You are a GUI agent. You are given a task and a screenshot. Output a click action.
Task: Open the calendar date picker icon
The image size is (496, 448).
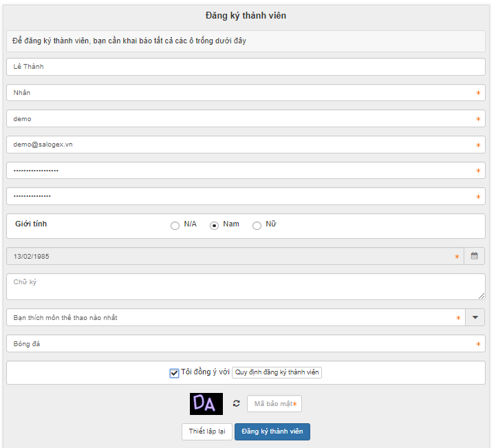(x=474, y=256)
